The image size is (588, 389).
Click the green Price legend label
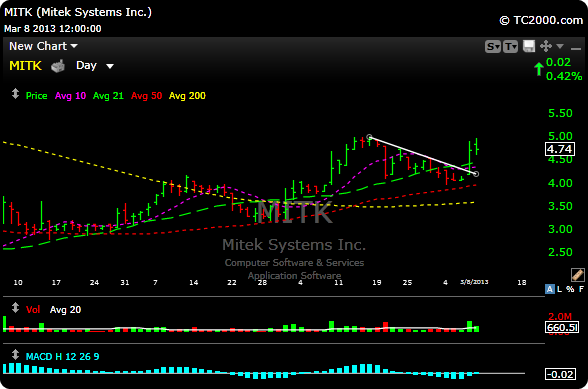click(x=36, y=96)
